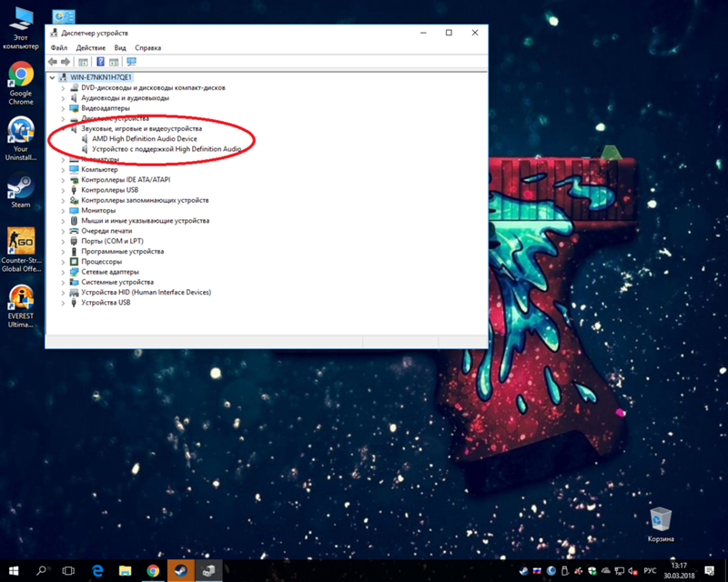Expand the Контроллеры IDE ATA/ATAPI chevron
The image size is (728, 582).
[63, 180]
